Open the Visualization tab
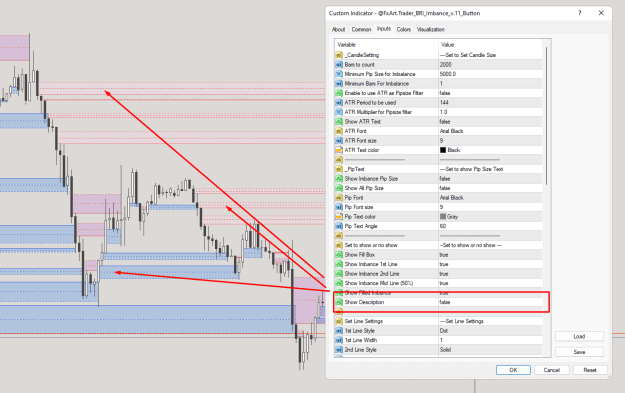625x393 pixels. pyautogui.click(x=430, y=29)
